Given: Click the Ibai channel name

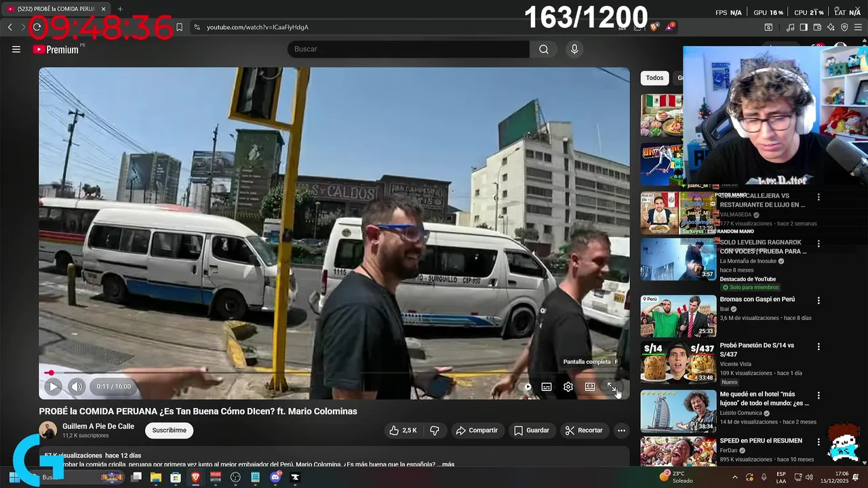Looking at the screenshot, I should (x=724, y=309).
